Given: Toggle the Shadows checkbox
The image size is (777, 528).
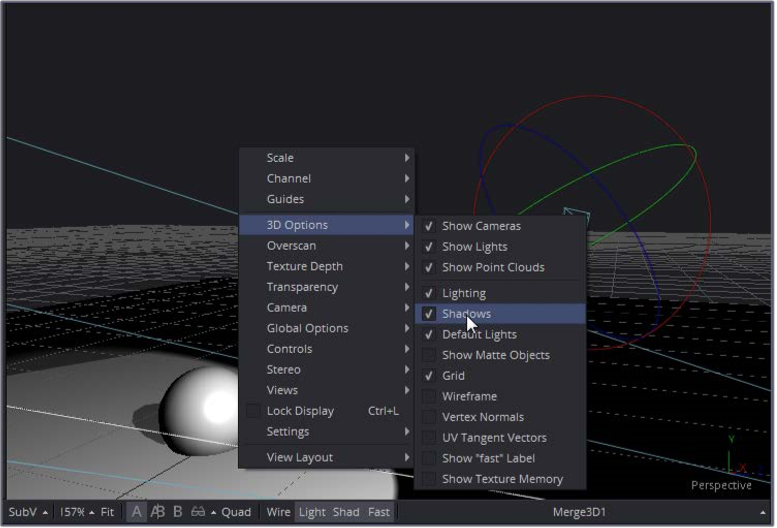Looking at the screenshot, I should (429, 314).
